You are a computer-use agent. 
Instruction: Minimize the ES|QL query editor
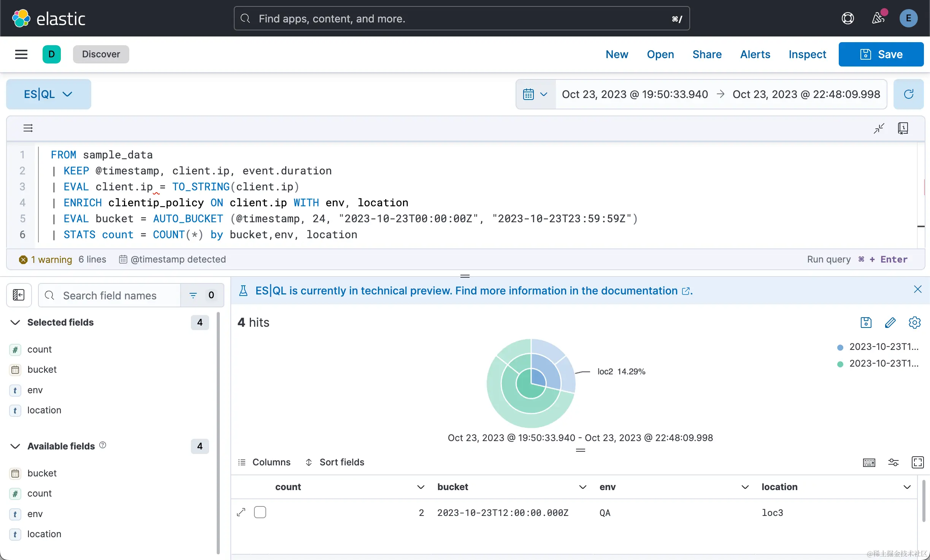(879, 128)
